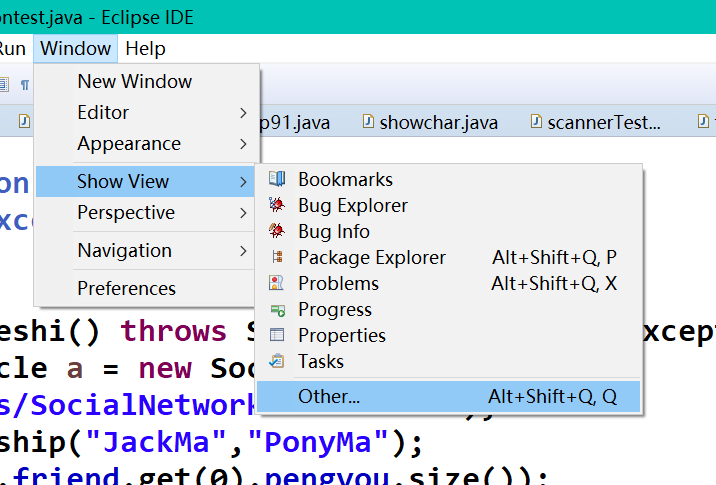The height and width of the screenshot is (485, 716).
Task: Expand the Appearance submenu arrow
Action: (x=243, y=144)
